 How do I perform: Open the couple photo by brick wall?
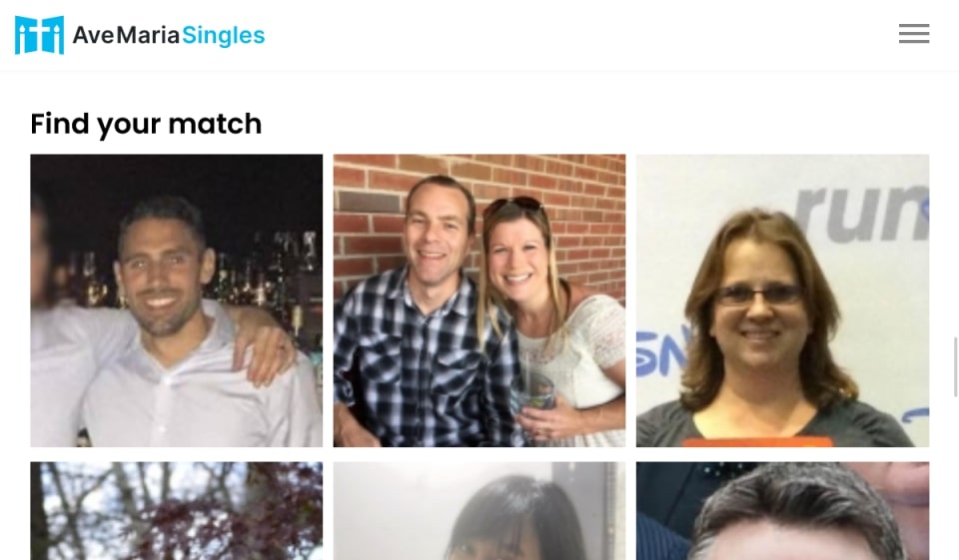(x=479, y=300)
